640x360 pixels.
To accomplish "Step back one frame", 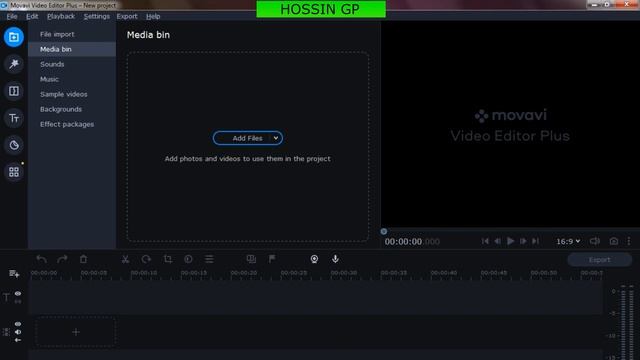I will 498,241.
